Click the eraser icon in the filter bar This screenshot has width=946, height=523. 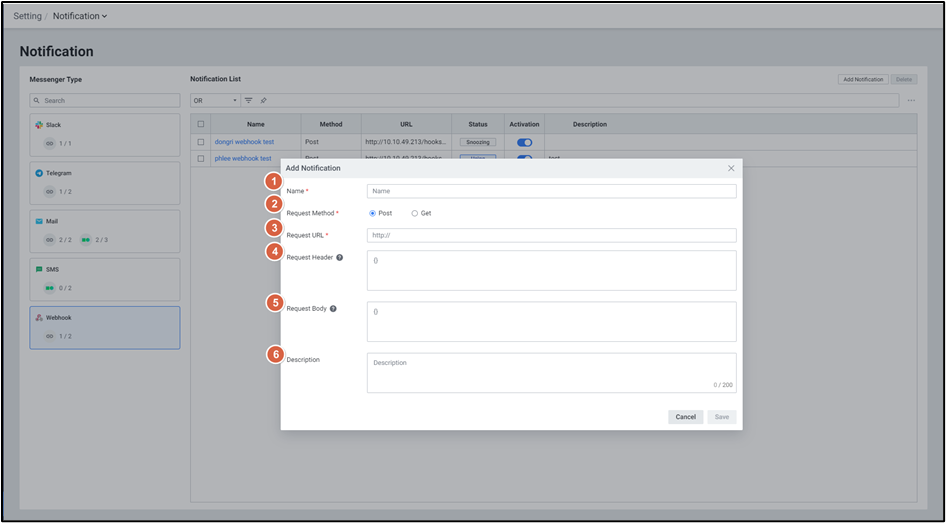click(x=263, y=100)
